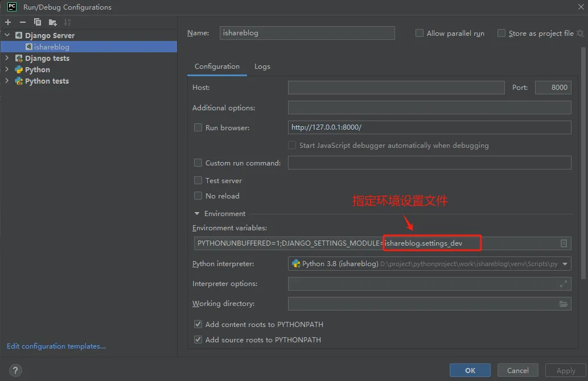
Task: Click the OK button
Action: pyautogui.click(x=470, y=370)
